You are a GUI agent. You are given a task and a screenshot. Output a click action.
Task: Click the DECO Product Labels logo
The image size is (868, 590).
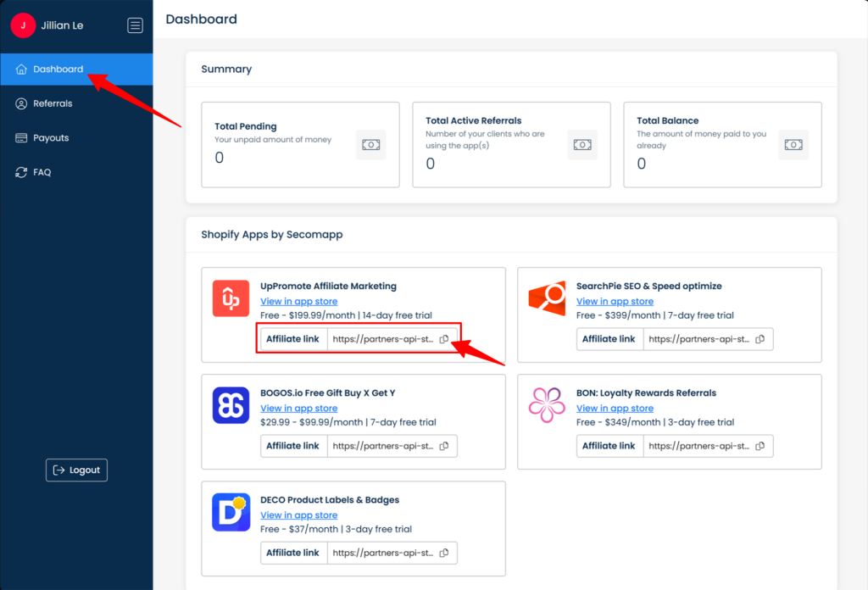[231, 512]
